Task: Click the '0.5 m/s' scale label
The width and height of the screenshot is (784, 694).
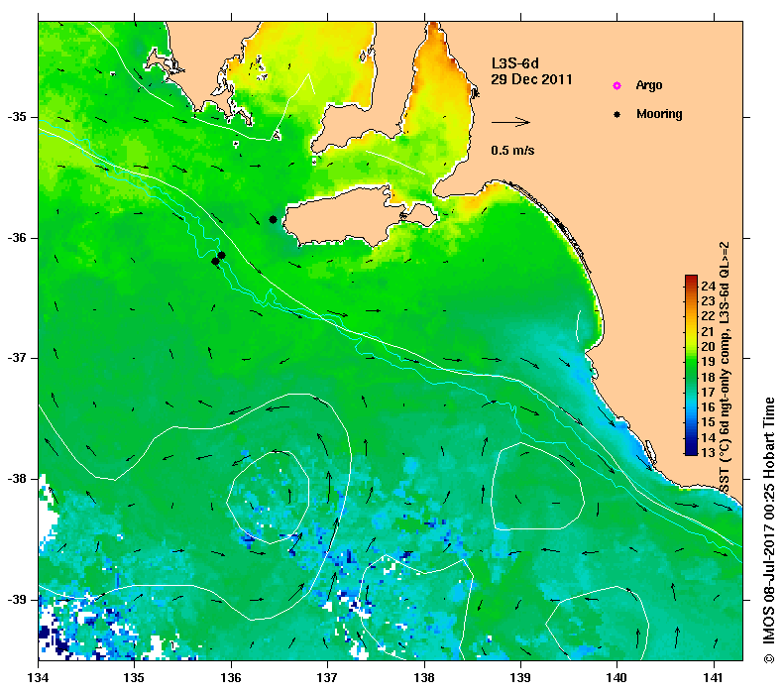Action: (512, 150)
